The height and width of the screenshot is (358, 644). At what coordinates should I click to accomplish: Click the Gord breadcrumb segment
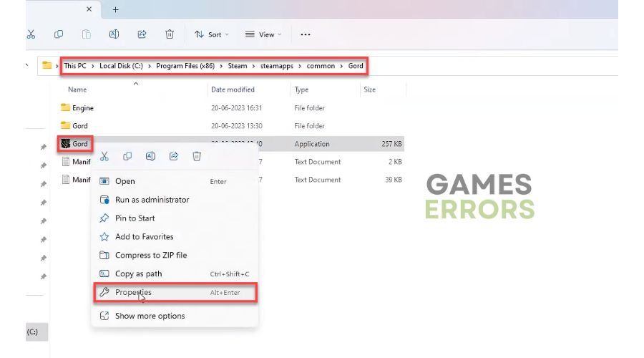[356, 66]
